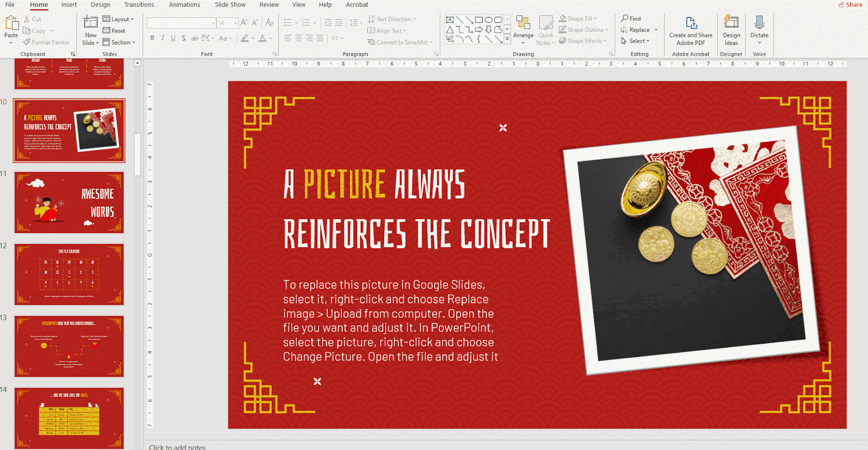Click the Arrange icon
The width and height of the screenshot is (868, 450).
point(523,23)
